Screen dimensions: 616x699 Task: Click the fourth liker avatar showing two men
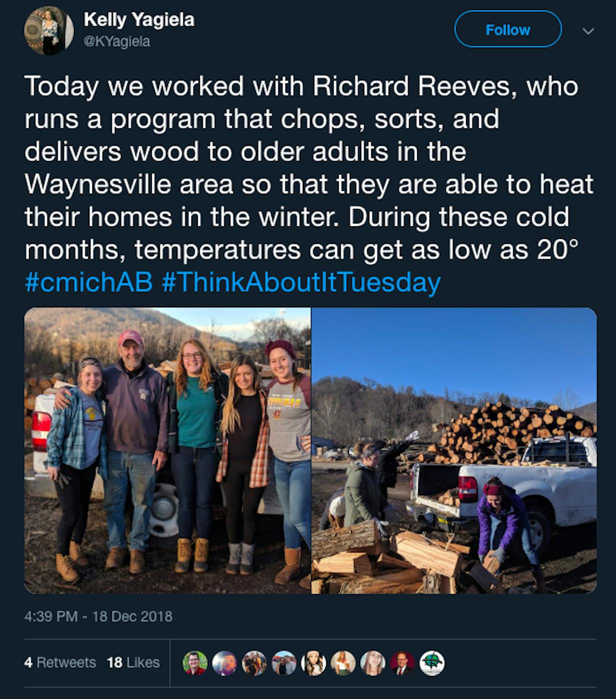pyautogui.click(x=284, y=663)
